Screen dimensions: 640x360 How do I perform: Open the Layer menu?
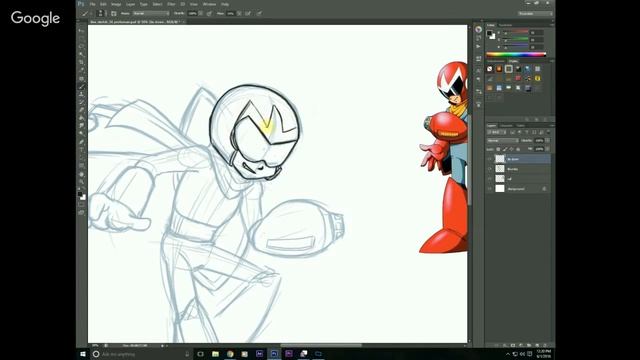click(x=131, y=4)
